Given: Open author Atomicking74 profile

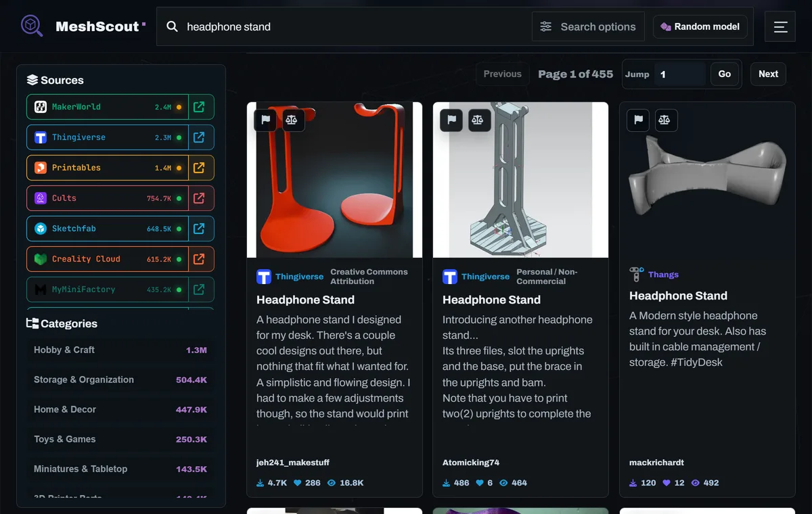Looking at the screenshot, I should (x=471, y=463).
